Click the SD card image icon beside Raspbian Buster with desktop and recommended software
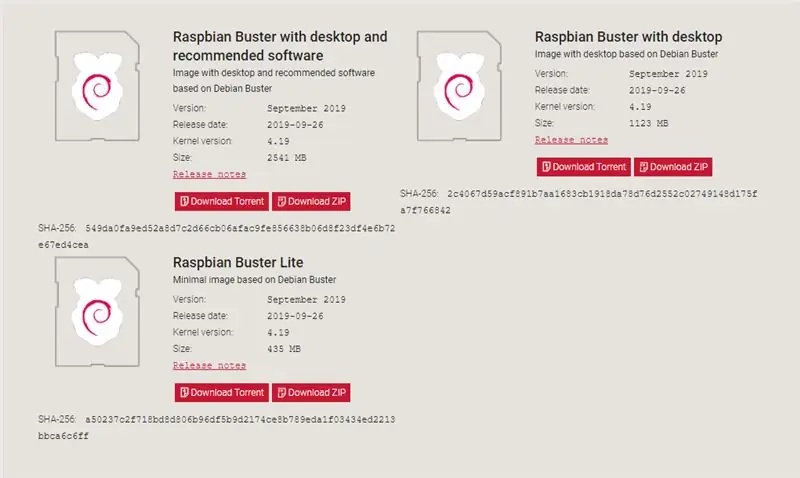800x478 pixels. pyautogui.click(x=97, y=86)
